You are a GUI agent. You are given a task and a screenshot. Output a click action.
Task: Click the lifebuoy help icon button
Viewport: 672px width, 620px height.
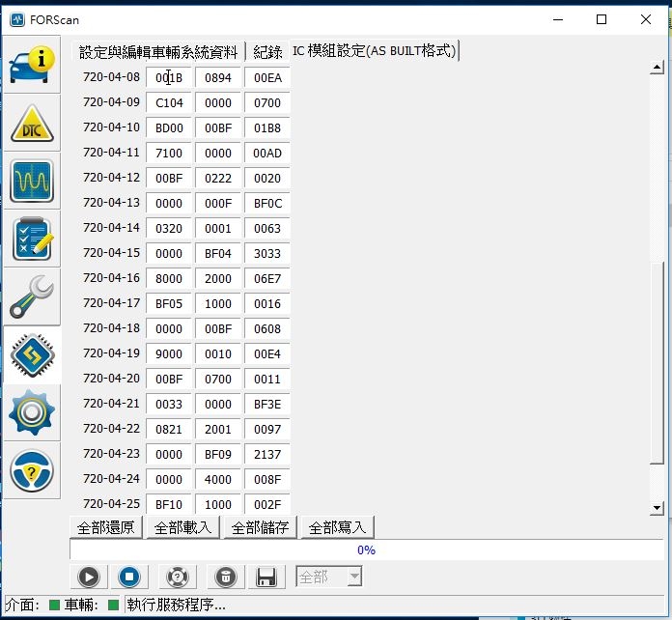(x=178, y=577)
